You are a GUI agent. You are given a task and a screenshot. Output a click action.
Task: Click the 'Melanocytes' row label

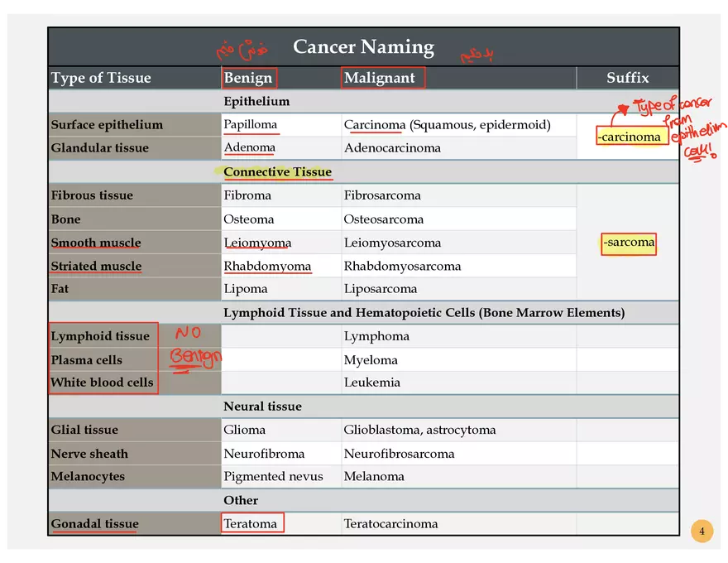click(88, 477)
